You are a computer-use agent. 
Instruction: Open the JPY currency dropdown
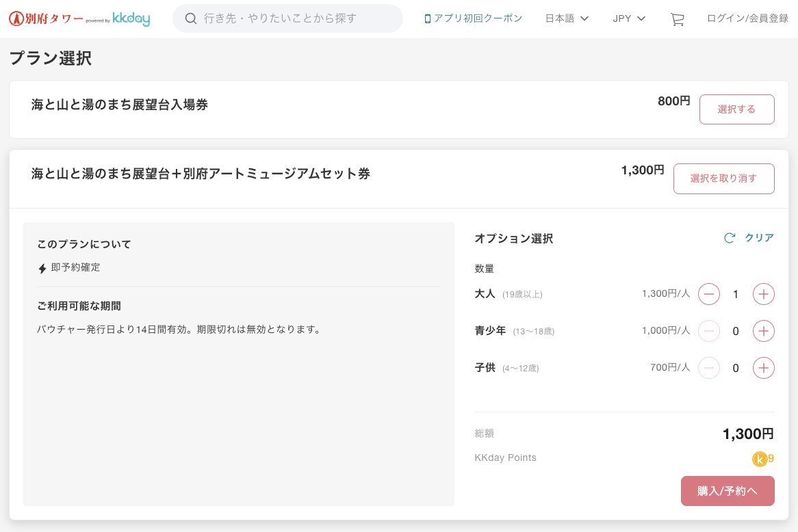tap(629, 18)
